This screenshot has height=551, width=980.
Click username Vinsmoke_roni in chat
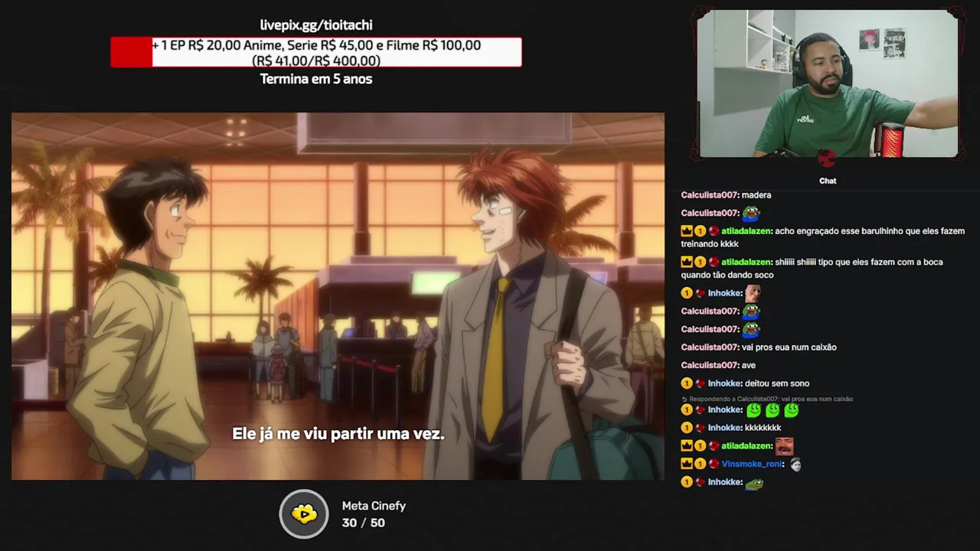pos(753,464)
